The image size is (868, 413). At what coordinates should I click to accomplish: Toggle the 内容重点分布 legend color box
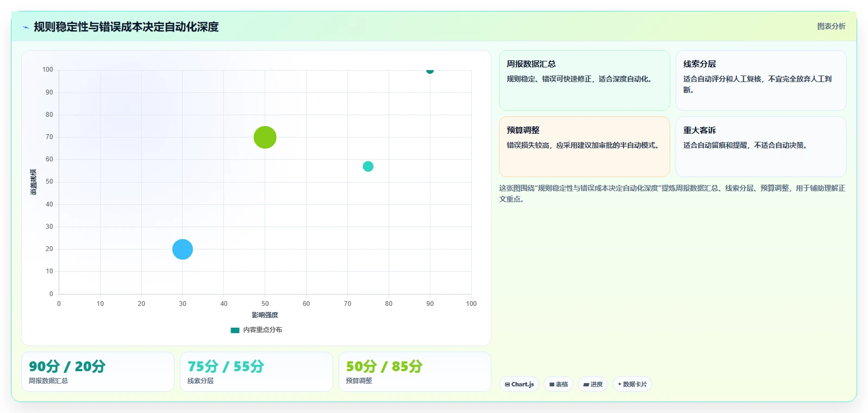point(235,330)
